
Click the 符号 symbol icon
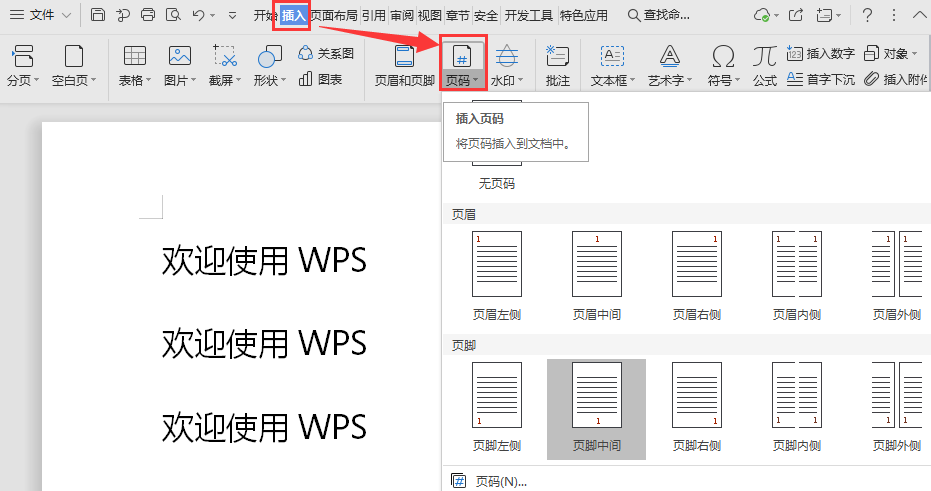coord(723,57)
